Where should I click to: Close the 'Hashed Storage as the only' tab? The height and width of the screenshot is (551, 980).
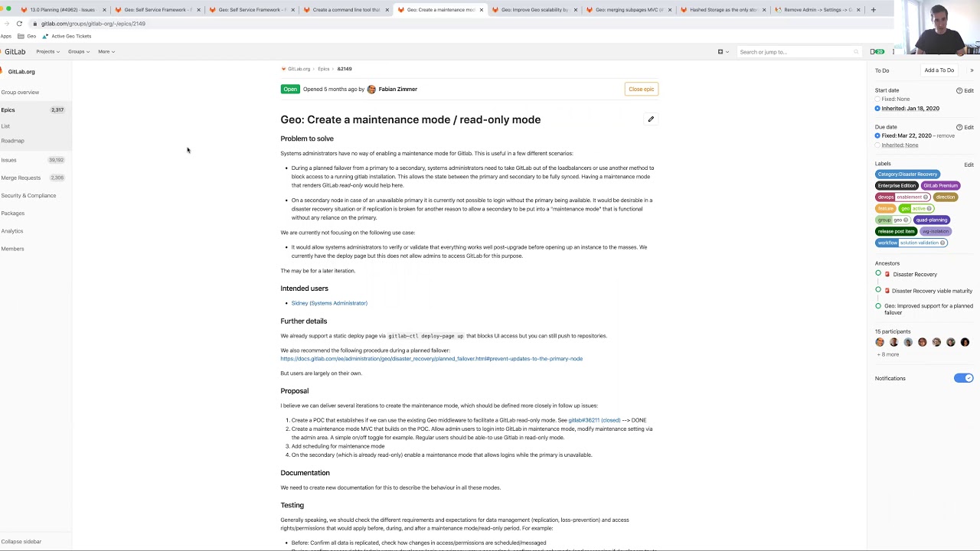click(x=764, y=10)
